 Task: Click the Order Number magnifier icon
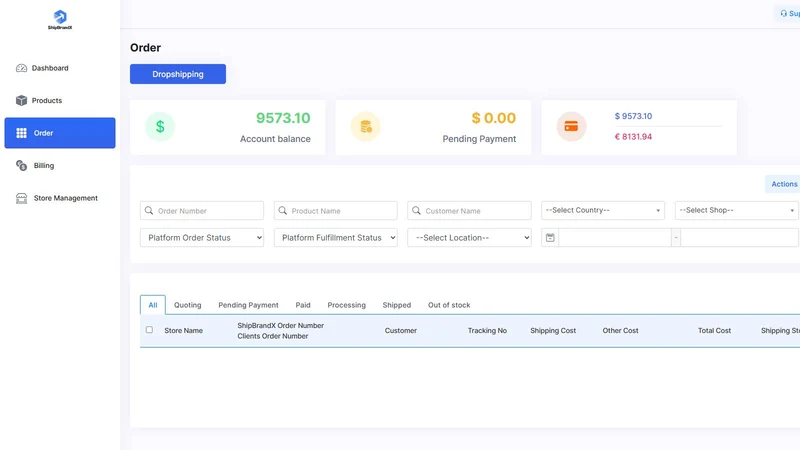[149, 210]
